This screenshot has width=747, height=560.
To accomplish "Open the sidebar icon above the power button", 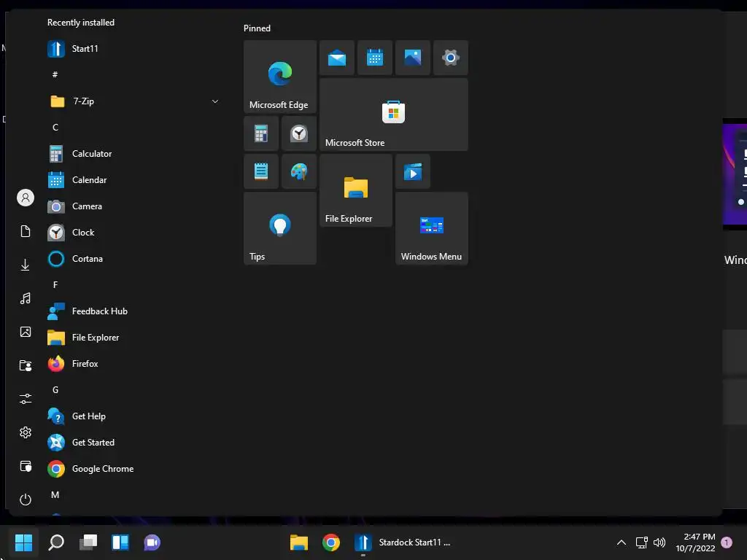I will point(26,466).
